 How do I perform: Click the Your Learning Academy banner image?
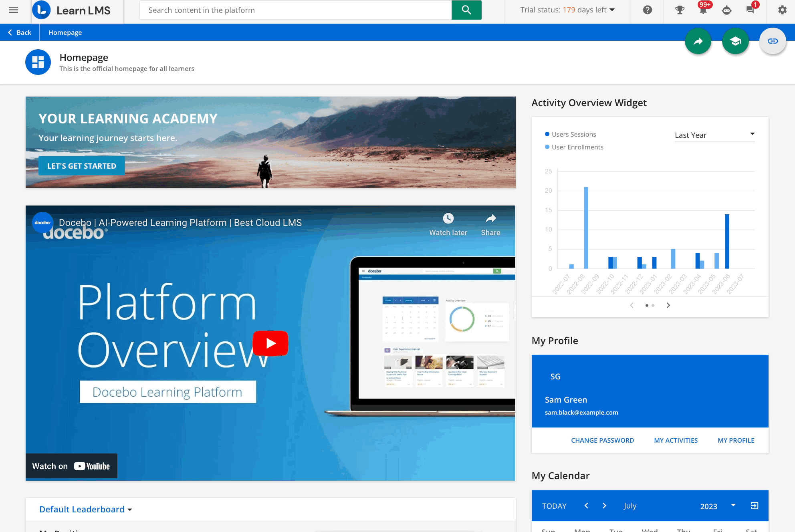coord(270,142)
